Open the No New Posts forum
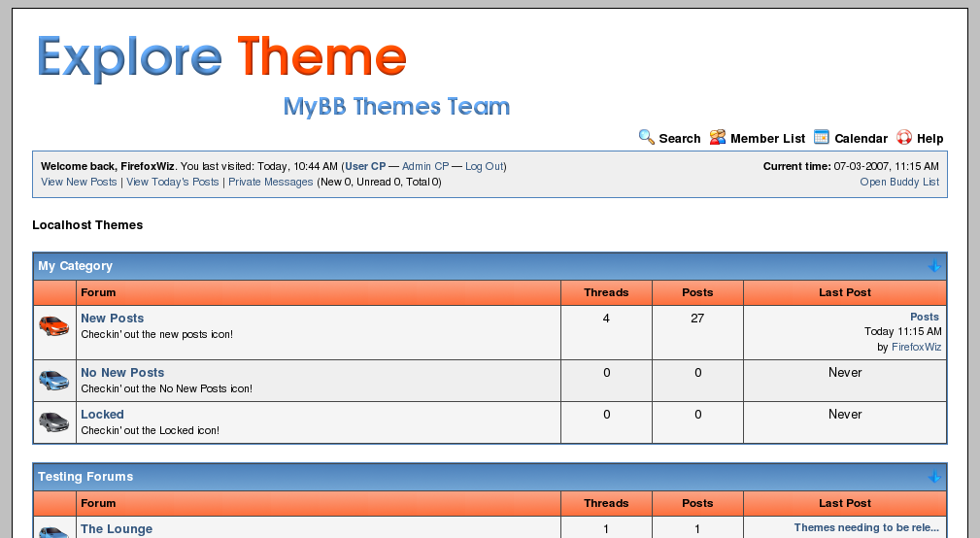 [x=122, y=373]
